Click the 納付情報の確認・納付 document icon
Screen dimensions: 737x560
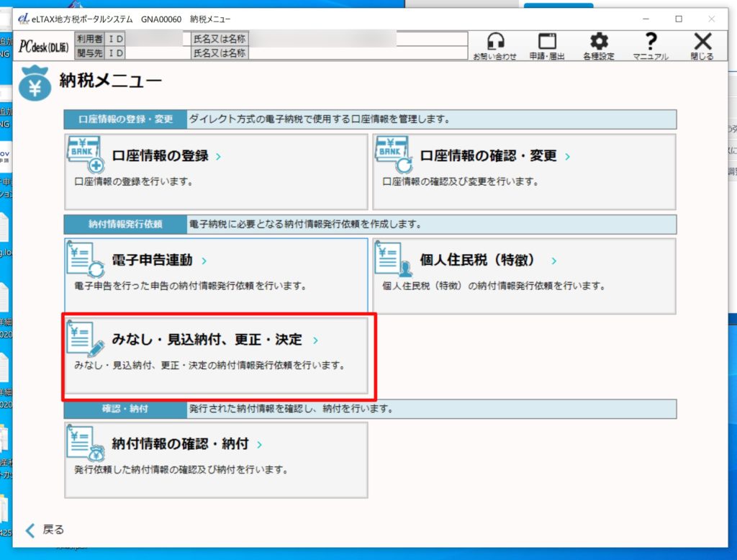86,443
